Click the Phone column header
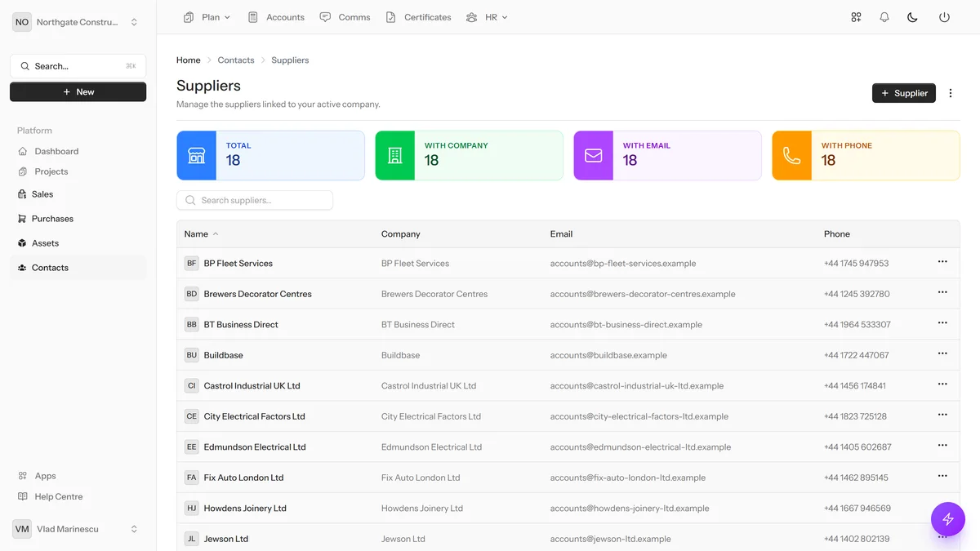 pos(837,233)
